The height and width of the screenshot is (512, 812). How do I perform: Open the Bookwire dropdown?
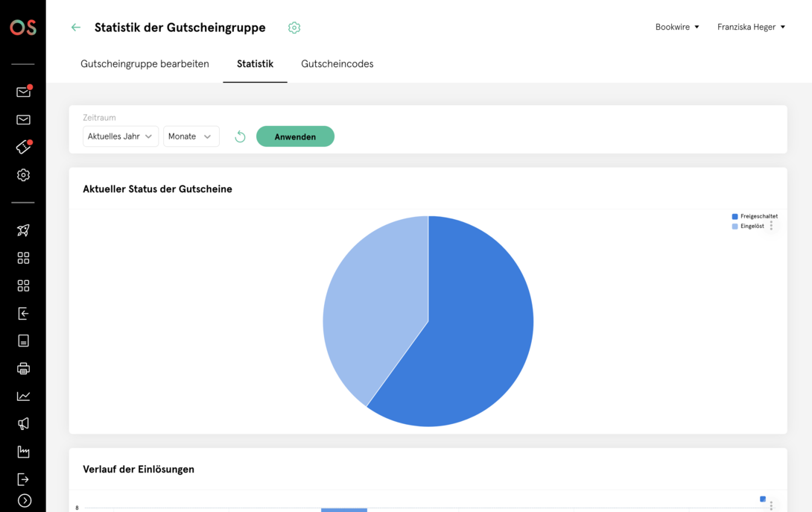point(677,27)
